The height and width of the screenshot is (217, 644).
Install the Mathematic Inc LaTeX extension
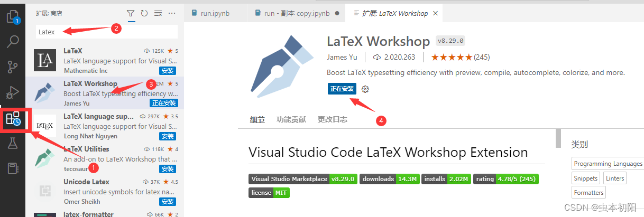click(168, 71)
